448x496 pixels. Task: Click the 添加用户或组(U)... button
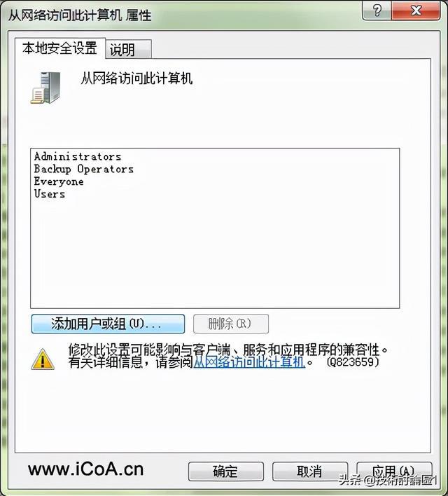108,324
